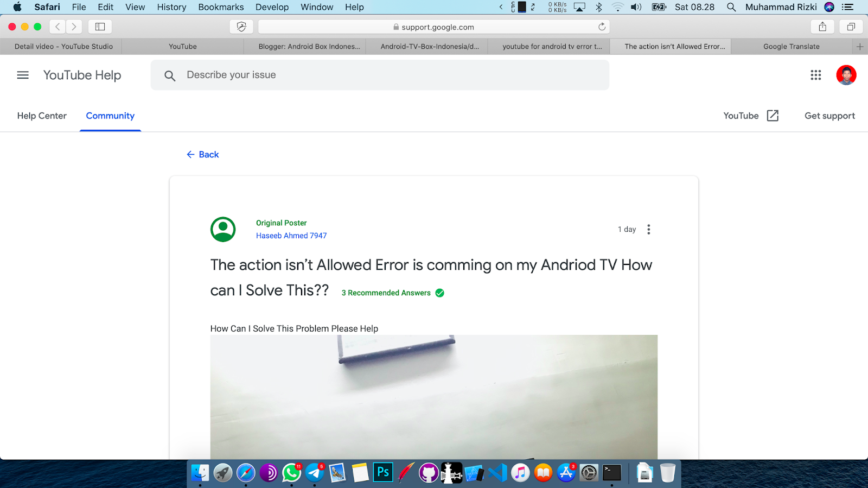Screen dimensions: 868x488
Task: Open Telegram from the Dock
Action: pos(314,473)
